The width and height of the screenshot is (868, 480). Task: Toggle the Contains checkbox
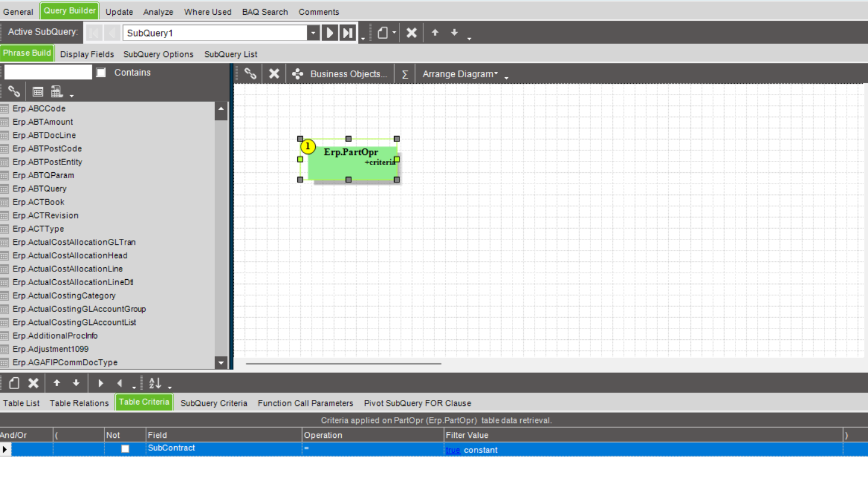tap(101, 72)
